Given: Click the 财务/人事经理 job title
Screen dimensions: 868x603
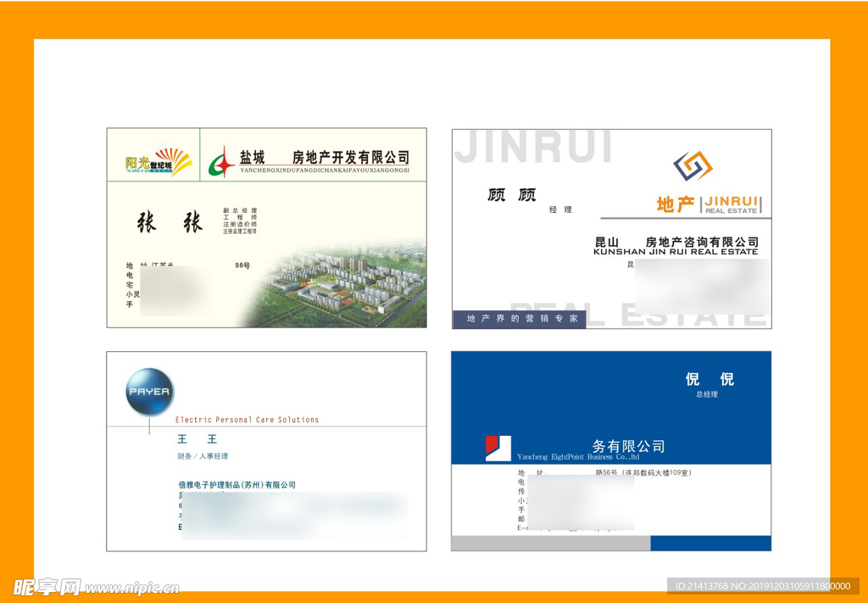Looking at the screenshot, I should tap(203, 456).
